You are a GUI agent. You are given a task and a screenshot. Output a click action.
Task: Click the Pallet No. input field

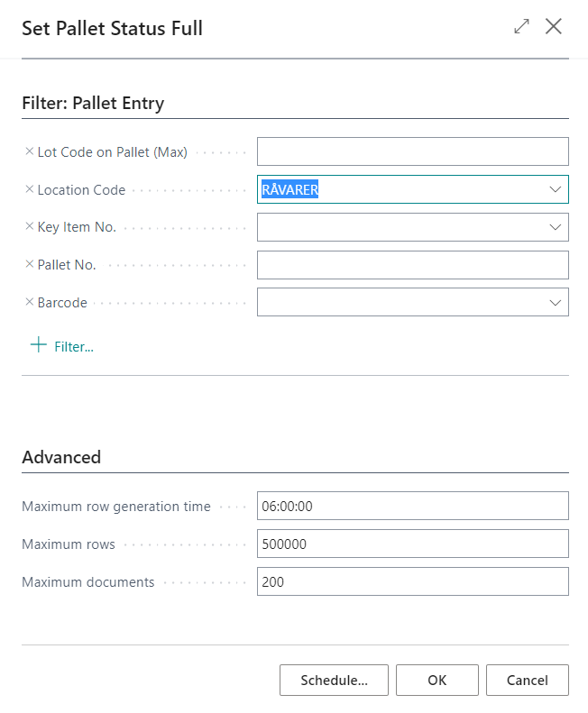pos(412,265)
